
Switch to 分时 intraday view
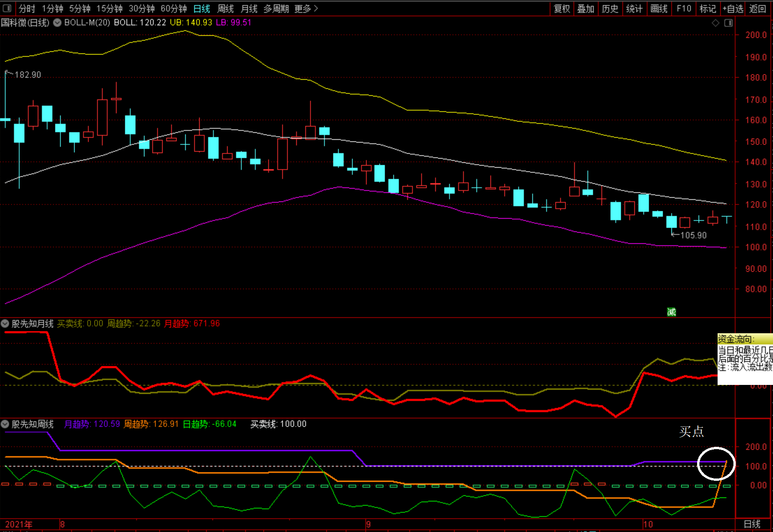(x=27, y=8)
